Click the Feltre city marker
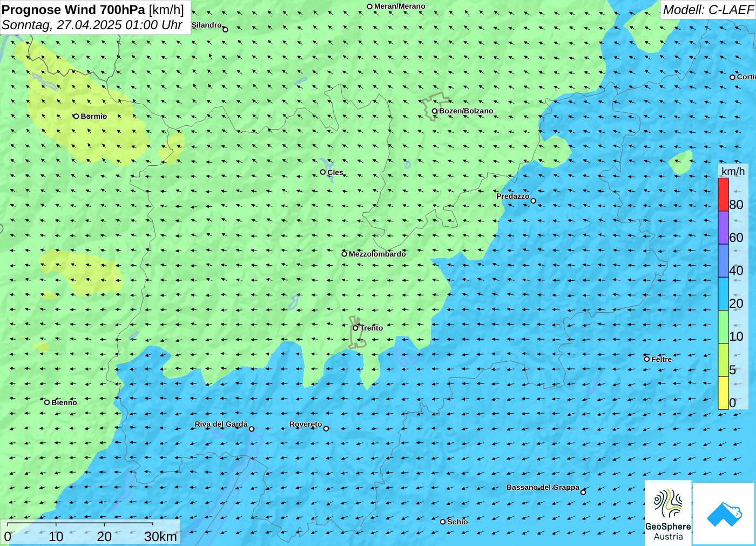Viewport: 756px width, 546px height. pyautogui.click(x=647, y=359)
